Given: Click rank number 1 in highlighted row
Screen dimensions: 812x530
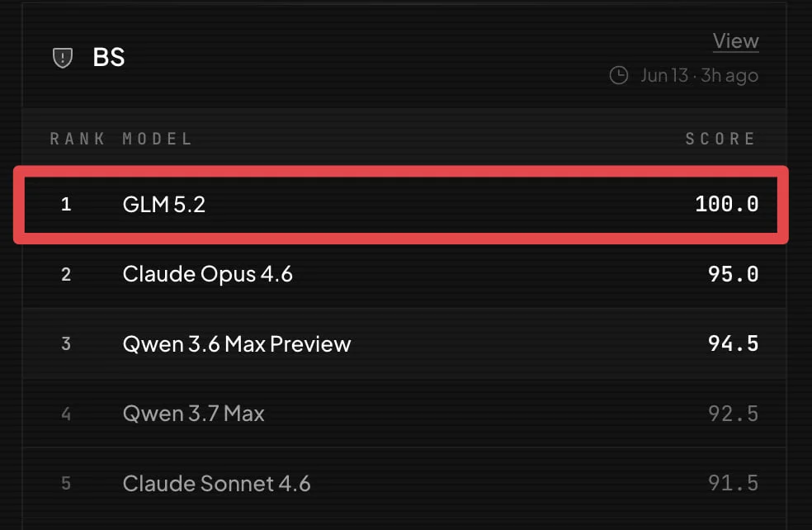Looking at the screenshot, I should point(66,204).
